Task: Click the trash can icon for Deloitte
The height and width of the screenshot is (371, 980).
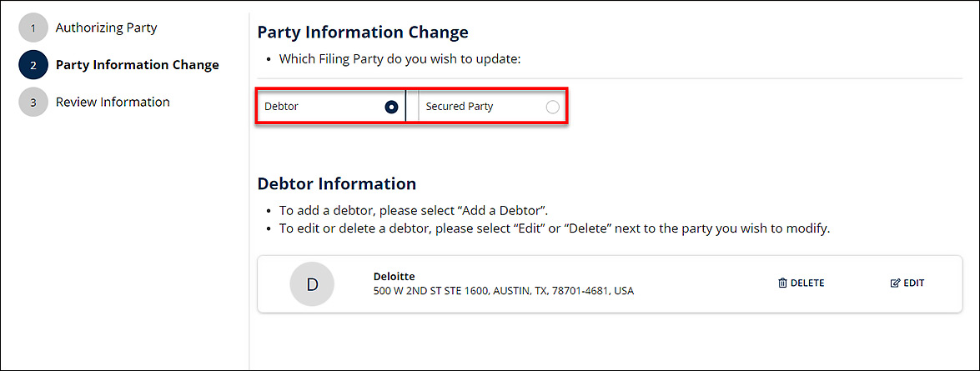Action: coord(782,283)
